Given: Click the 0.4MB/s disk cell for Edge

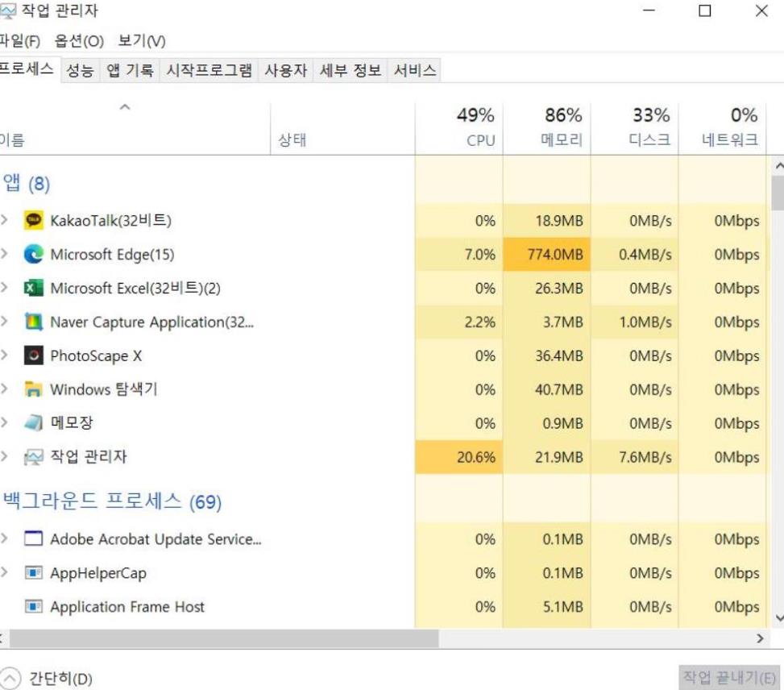Looking at the screenshot, I should click(x=634, y=254).
